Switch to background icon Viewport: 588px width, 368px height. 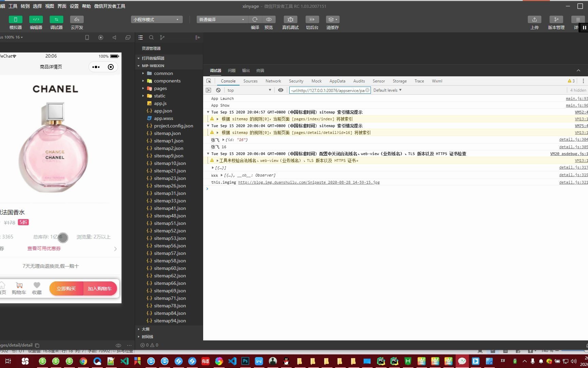click(312, 19)
